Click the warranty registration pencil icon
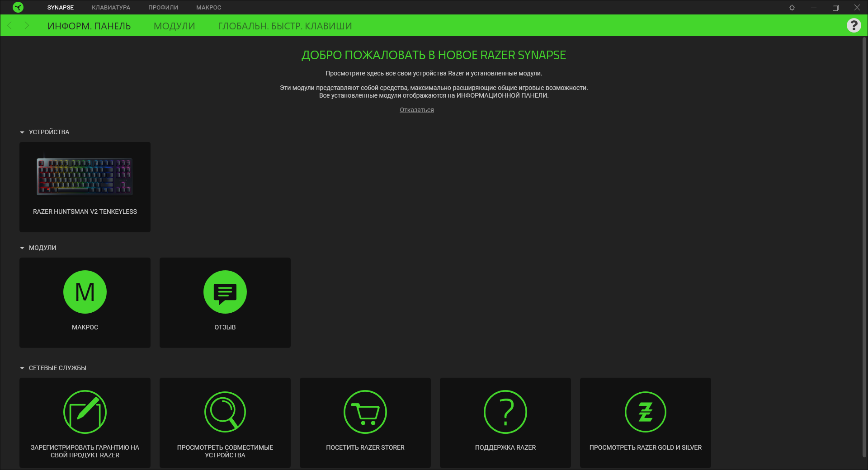The width and height of the screenshot is (868, 470). coord(85,412)
